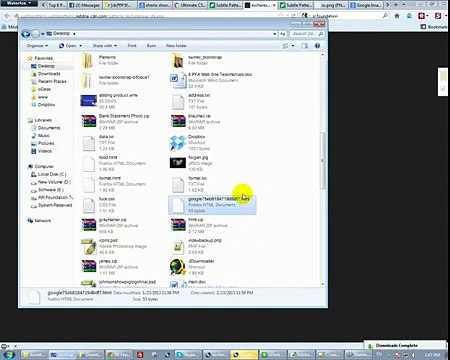Toggle the preview pane icon
Viewport: 450px width, 360px height.
pos(305,46)
